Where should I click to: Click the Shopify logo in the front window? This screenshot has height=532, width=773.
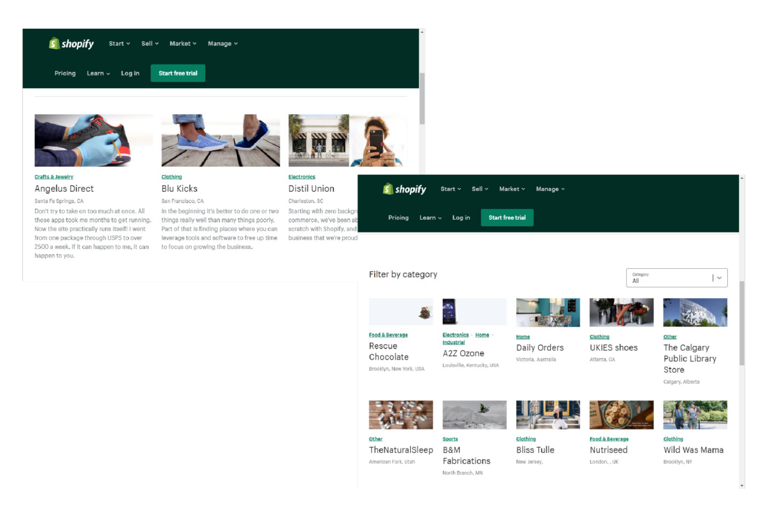pos(404,189)
